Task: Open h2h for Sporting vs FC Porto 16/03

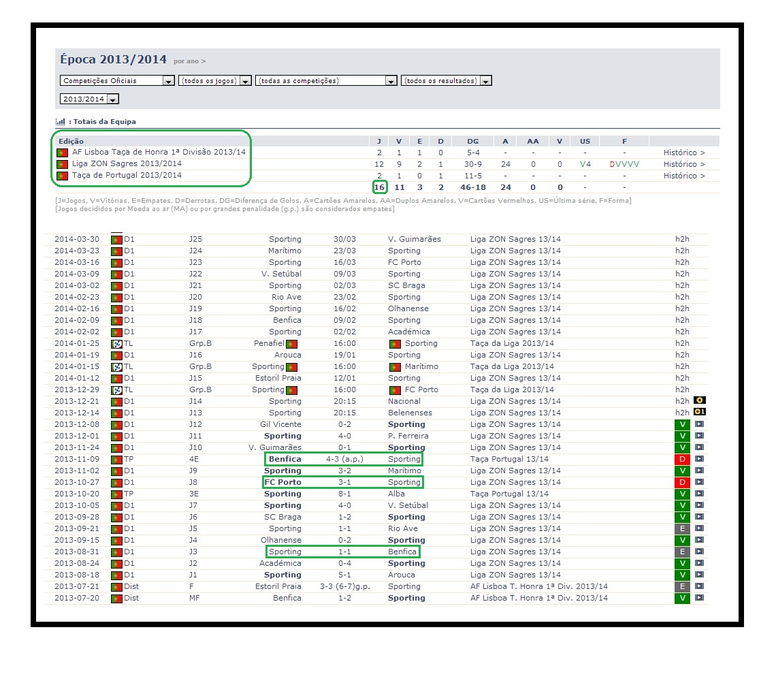Action: tap(682, 262)
